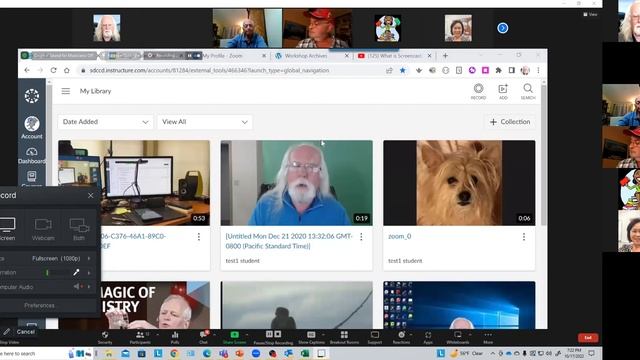Reload the page in browser
The height and width of the screenshot is (360, 640).
53,70
